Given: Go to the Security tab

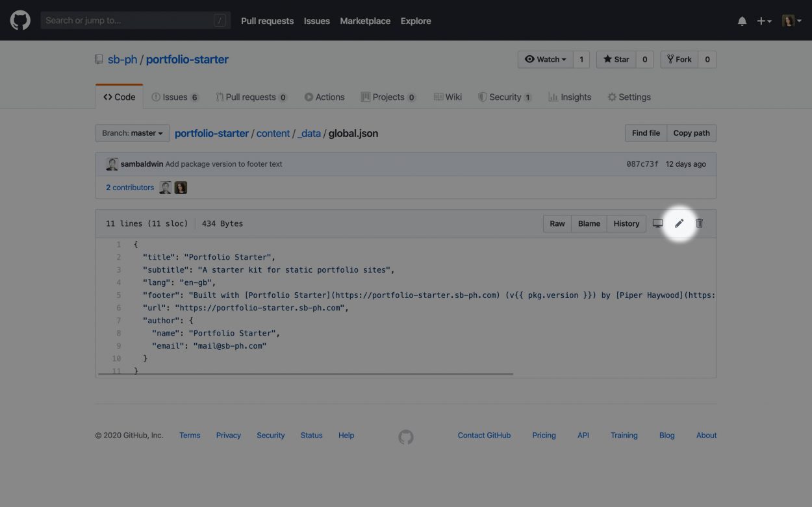Looking at the screenshot, I should (505, 97).
